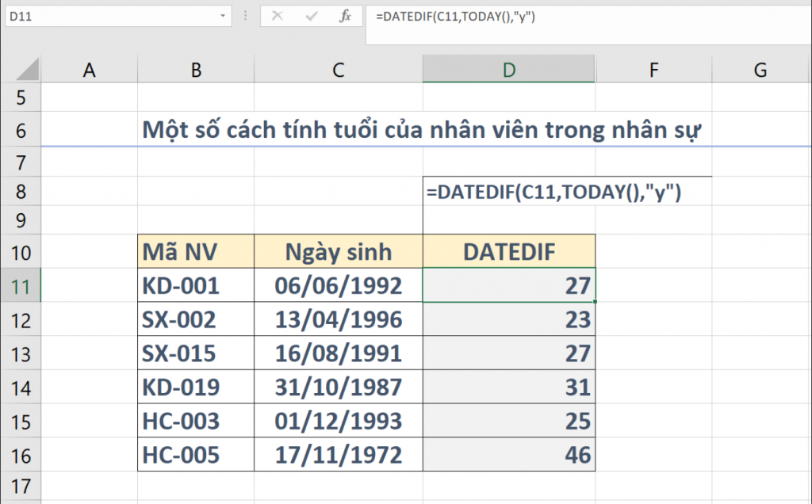Click the Name Box showing D11

pos(111,16)
